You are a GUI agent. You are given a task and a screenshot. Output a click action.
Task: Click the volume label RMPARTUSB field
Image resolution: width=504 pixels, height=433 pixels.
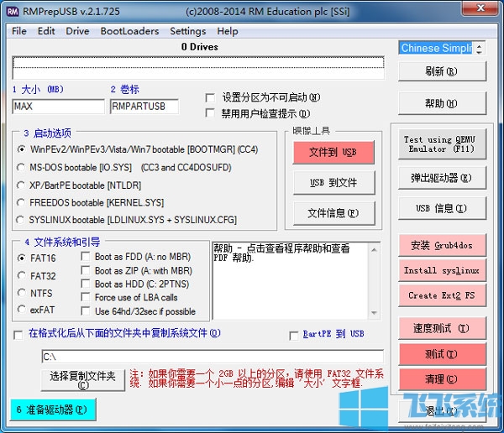click(x=144, y=107)
